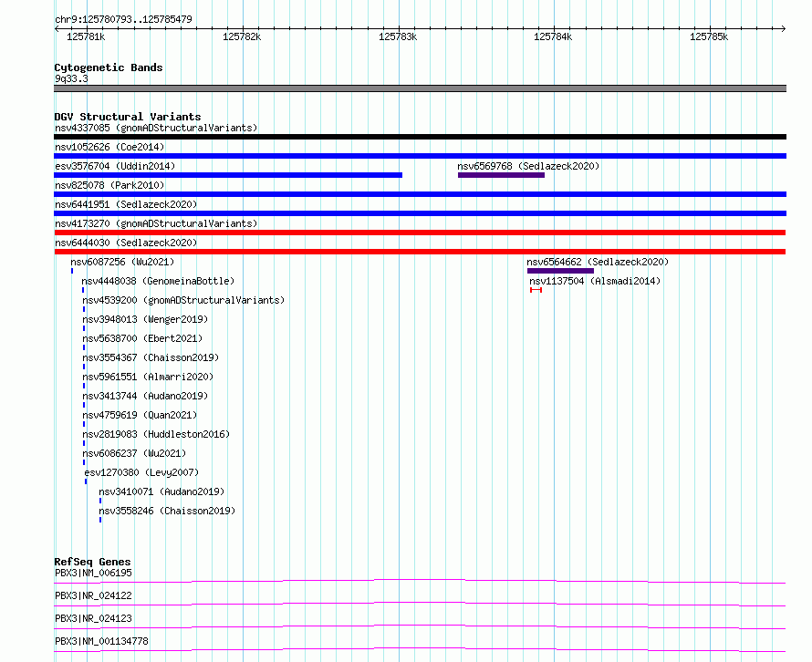This screenshot has width=812, height=662.
Task: Click the nsv6441951 (Sedlazeck2020) label
Action: [x=126, y=204]
